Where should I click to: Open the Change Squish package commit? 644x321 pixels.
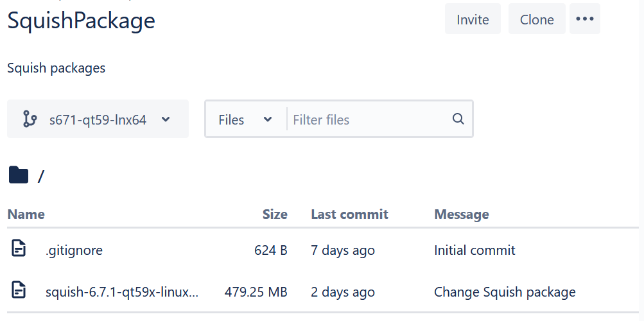pyautogui.click(x=505, y=292)
